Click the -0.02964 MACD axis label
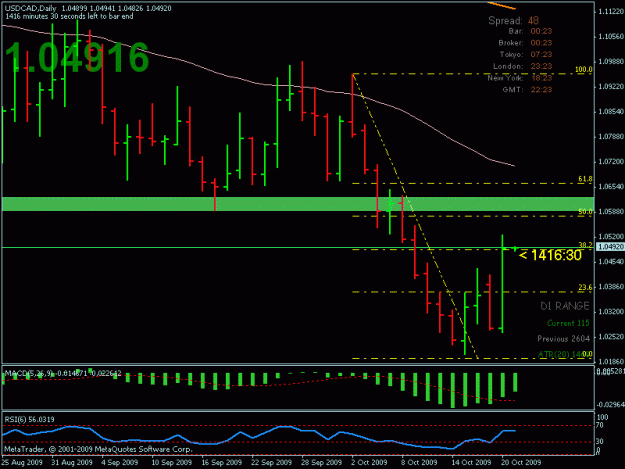625x469 pixels. pyautogui.click(x=610, y=405)
